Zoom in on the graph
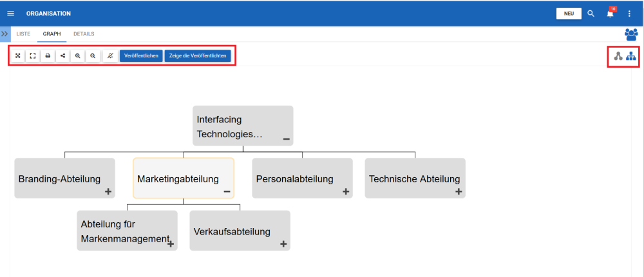This screenshot has width=644, height=277. point(77,56)
